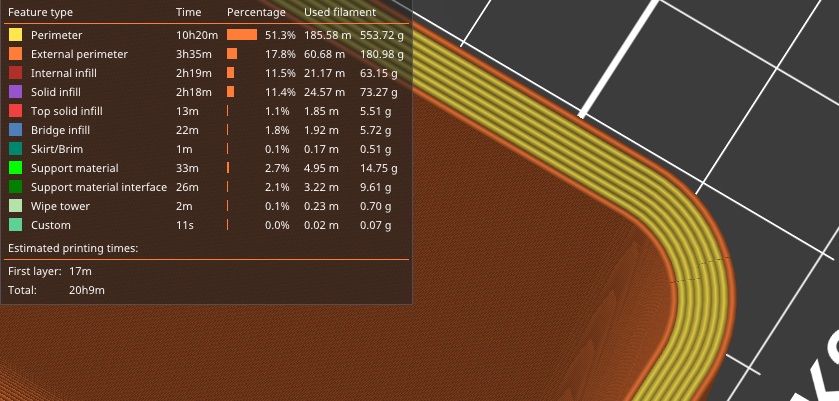839x401 pixels.
Task: Click the 60.68 m filament length
Action: click(x=325, y=54)
